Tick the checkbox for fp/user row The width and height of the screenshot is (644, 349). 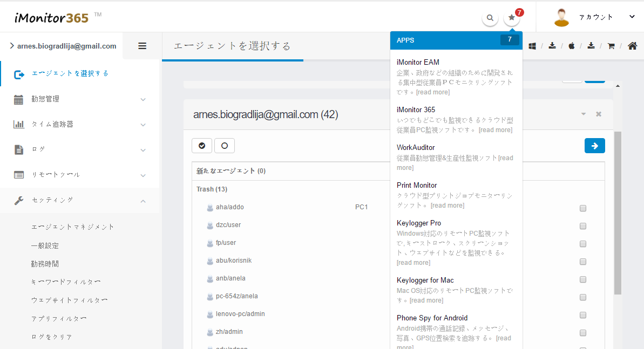pyautogui.click(x=583, y=244)
